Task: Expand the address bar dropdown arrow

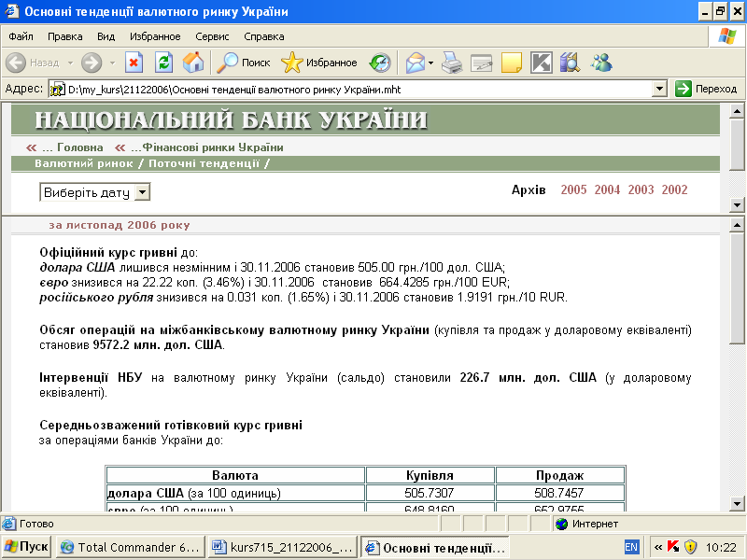Action: coord(659,89)
